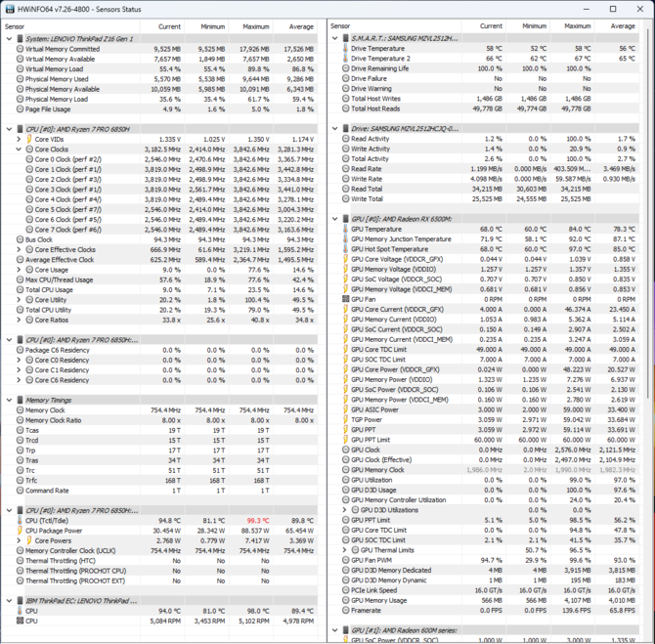The image size is (655, 644).
Task: Click the Drive Temperature thermometer icon
Action: tap(345, 49)
